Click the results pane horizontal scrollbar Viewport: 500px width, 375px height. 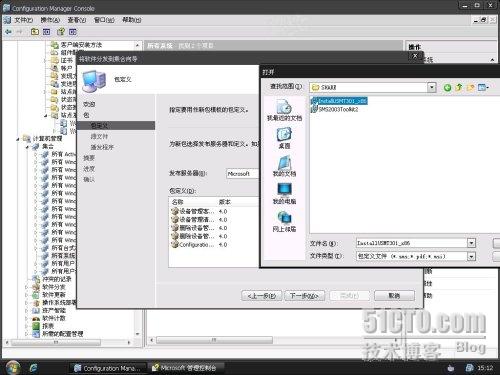coord(213,340)
